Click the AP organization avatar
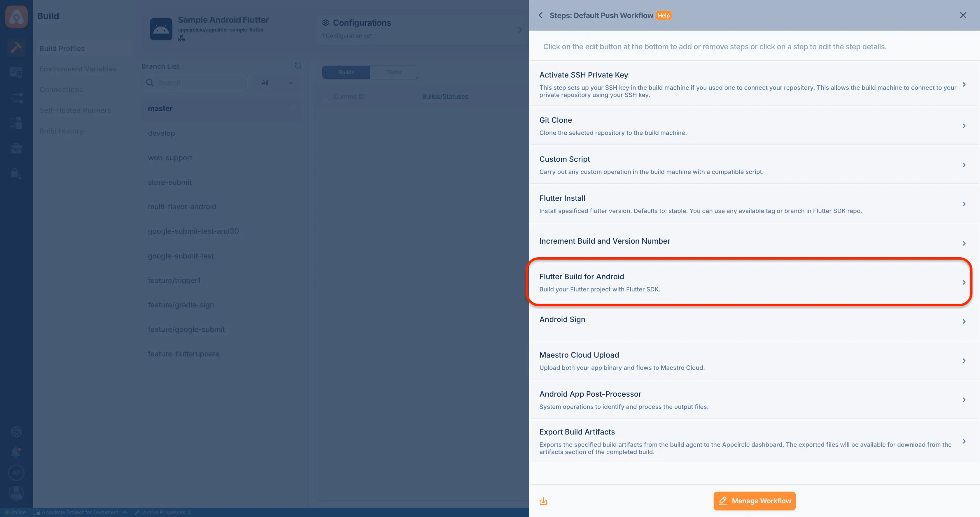The image size is (980, 517). tap(16, 472)
